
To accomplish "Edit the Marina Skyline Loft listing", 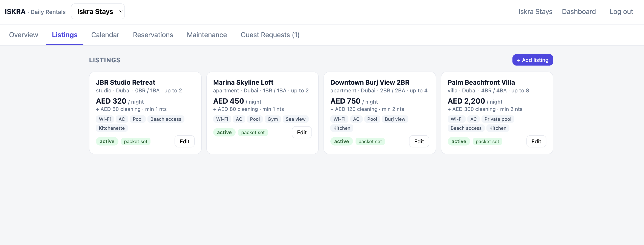I will coord(302,132).
